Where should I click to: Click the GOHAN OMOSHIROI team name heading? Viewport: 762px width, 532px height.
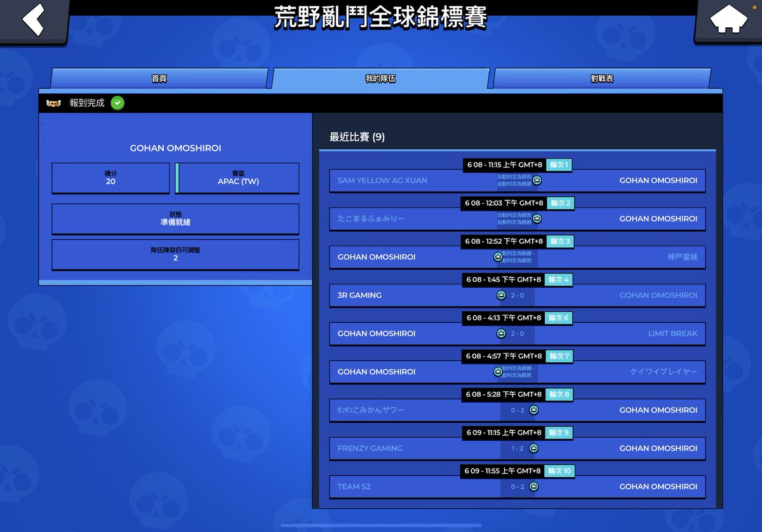click(x=175, y=148)
